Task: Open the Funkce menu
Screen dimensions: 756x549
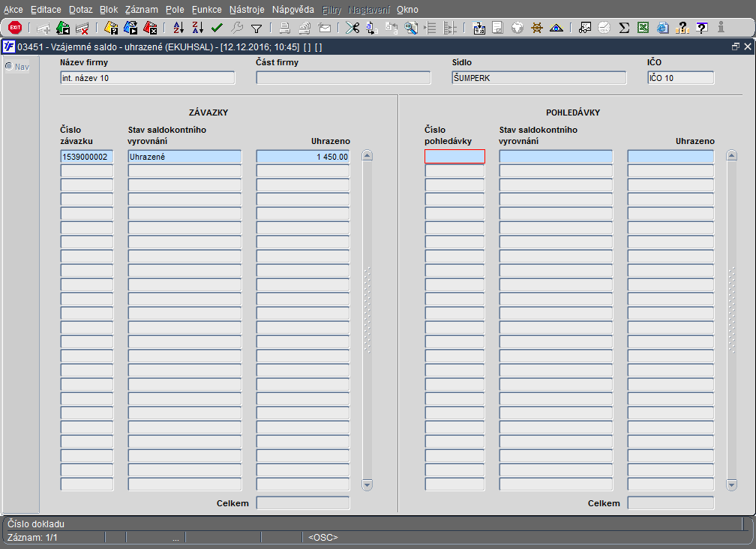Action: (207, 10)
